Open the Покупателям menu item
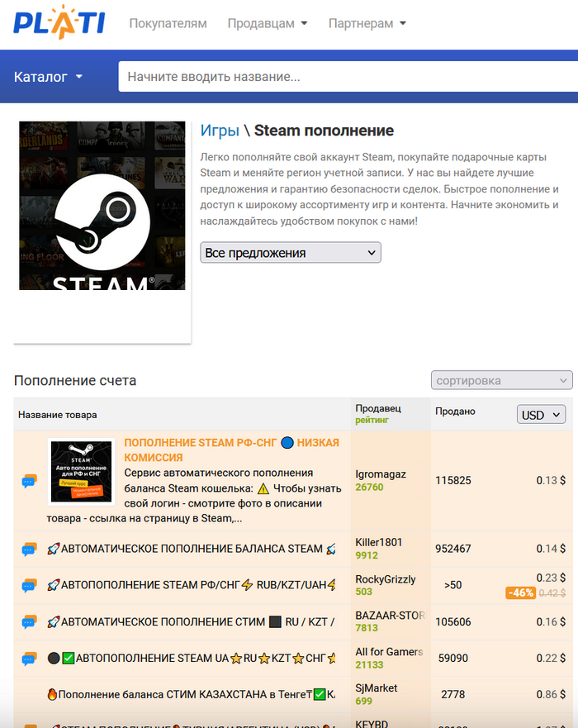578x728 pixels. point(168,23)
